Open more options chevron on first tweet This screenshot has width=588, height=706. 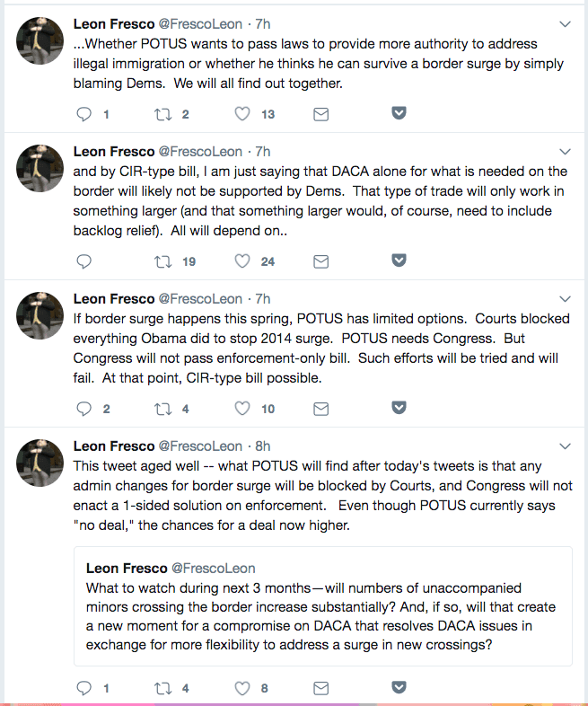[564, 22]
